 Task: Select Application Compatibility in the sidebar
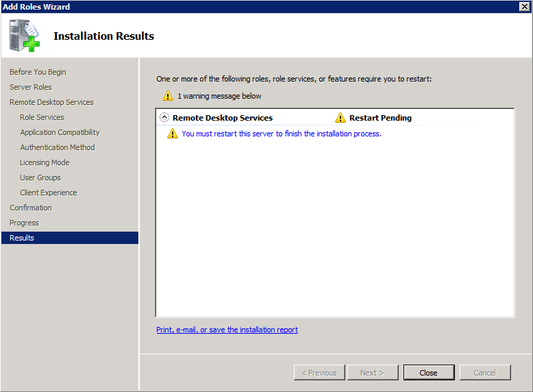60,132
